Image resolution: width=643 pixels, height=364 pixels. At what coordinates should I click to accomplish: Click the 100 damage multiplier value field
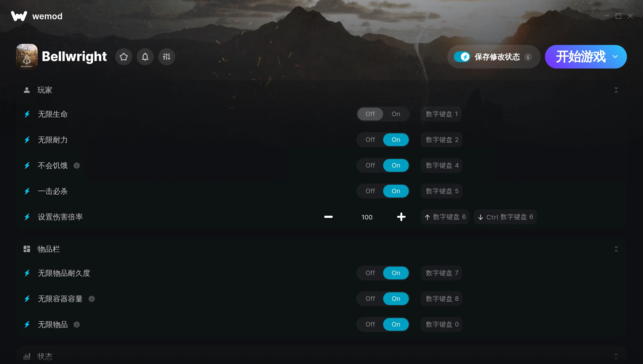tap(367, 217)
